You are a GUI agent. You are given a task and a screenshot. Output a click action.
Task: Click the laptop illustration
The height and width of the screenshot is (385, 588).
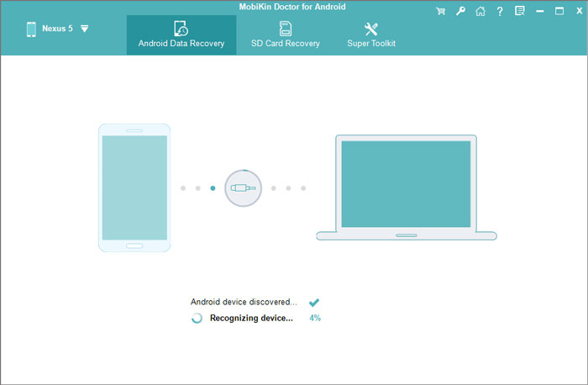point(407,187)
